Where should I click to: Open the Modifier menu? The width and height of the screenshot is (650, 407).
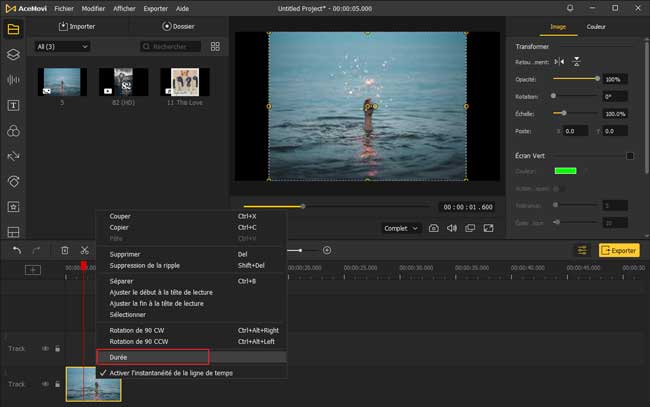point(93,8)
